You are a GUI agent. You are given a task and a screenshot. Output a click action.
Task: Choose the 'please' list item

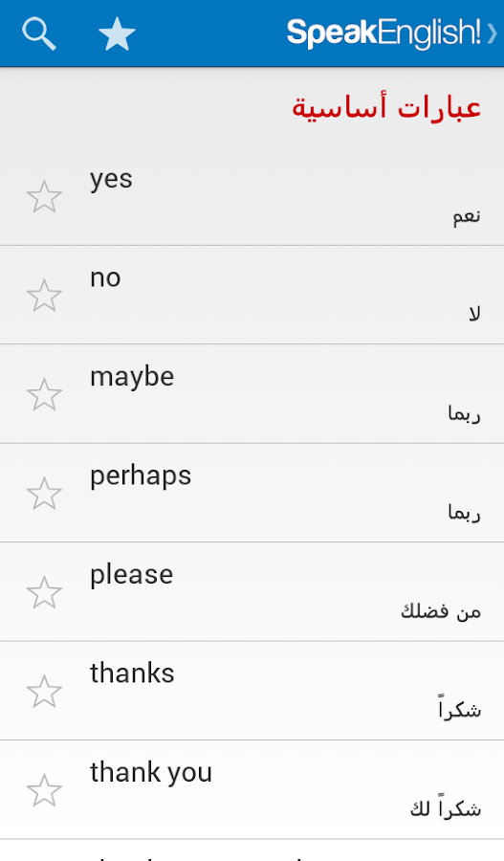pyautogui.click(x=252, y=592)
